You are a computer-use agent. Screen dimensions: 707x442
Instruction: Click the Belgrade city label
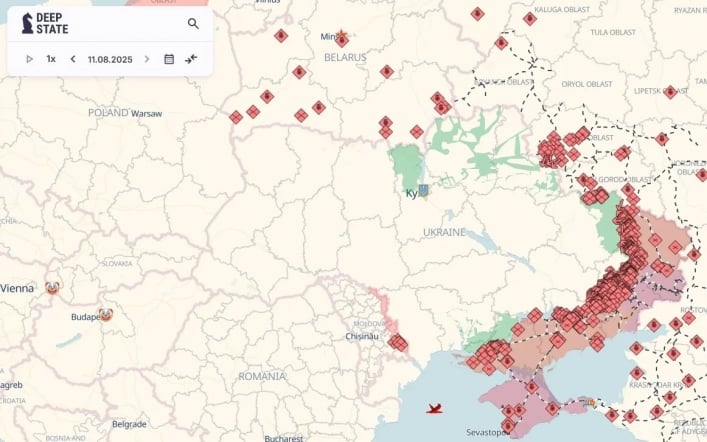tap(129, 424)
